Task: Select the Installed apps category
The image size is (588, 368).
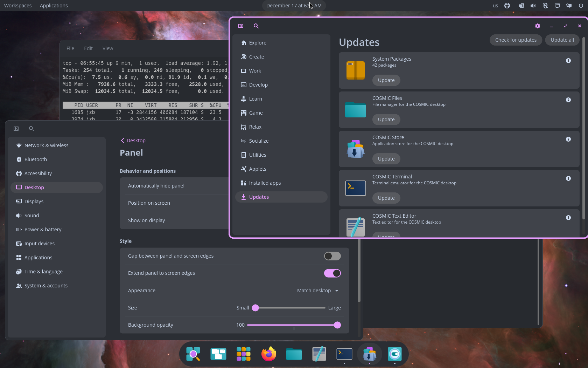Action: (265, 183)
